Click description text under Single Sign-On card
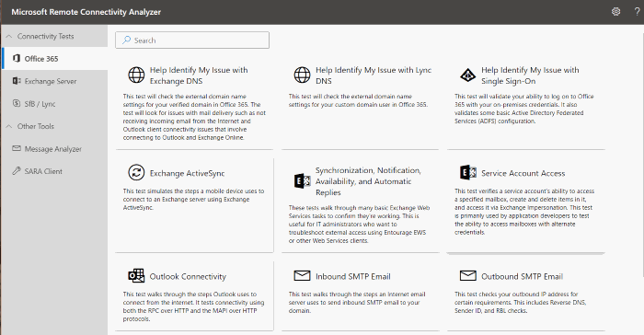The width and height of the screenshot is (644, 335). (x=524, y=109)
